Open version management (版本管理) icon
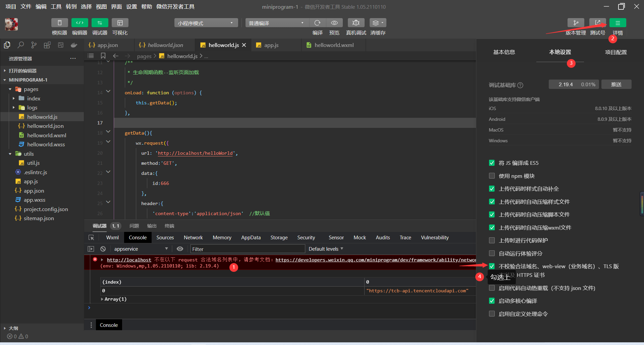The width and height of the screenshot is (644, 345). tap(576, 23)
